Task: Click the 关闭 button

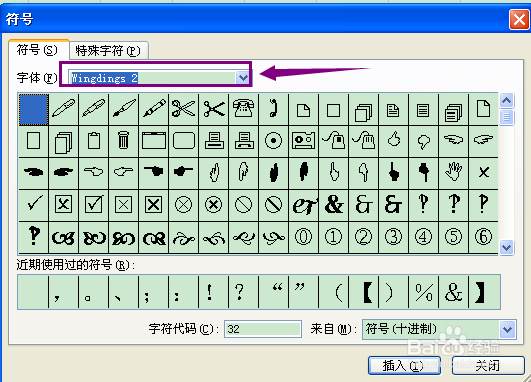Action: pyautogui.click(x=488, y=365)
